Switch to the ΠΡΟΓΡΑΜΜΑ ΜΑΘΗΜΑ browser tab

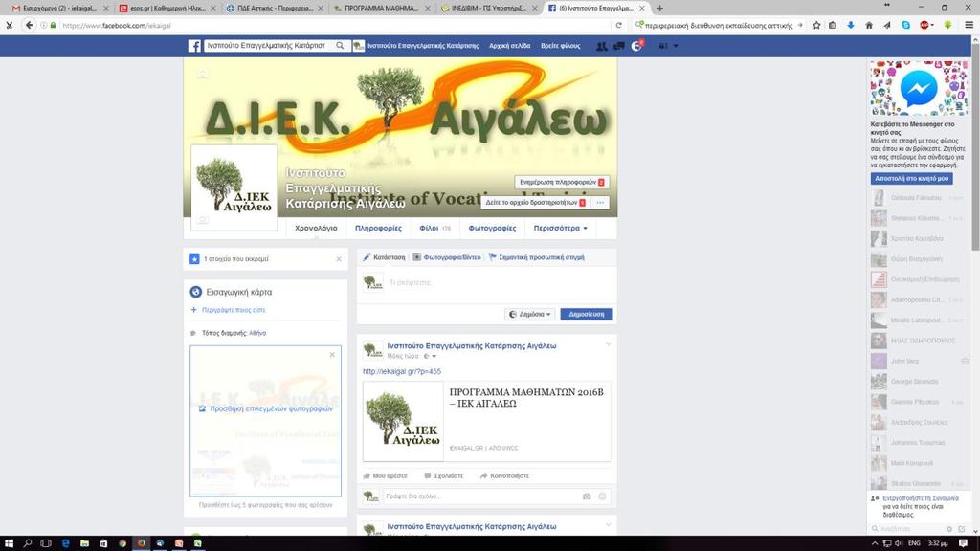(381, 8)
